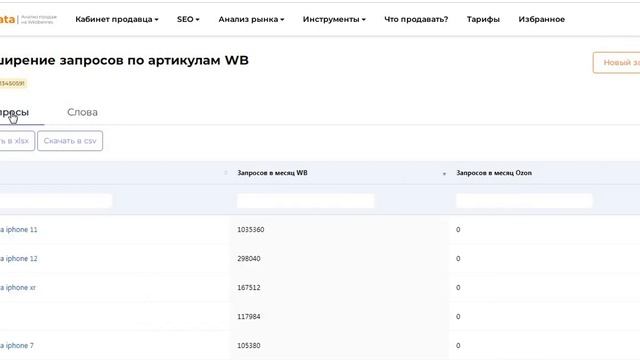Open Анализ рынка dropdown
This screenshot has width=640, height=360.
tap(251, 19)
